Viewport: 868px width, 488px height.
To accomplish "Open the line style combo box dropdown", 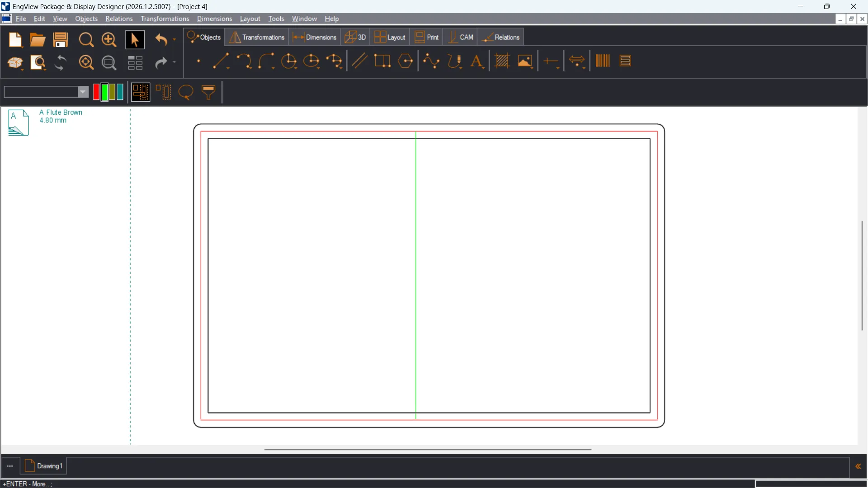I will 83,92.
